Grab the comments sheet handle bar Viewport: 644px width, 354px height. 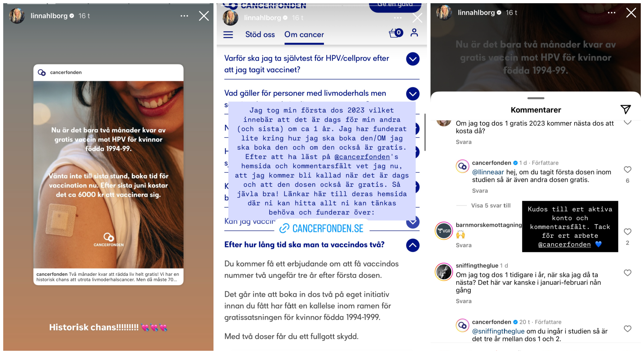pos(535,98)
